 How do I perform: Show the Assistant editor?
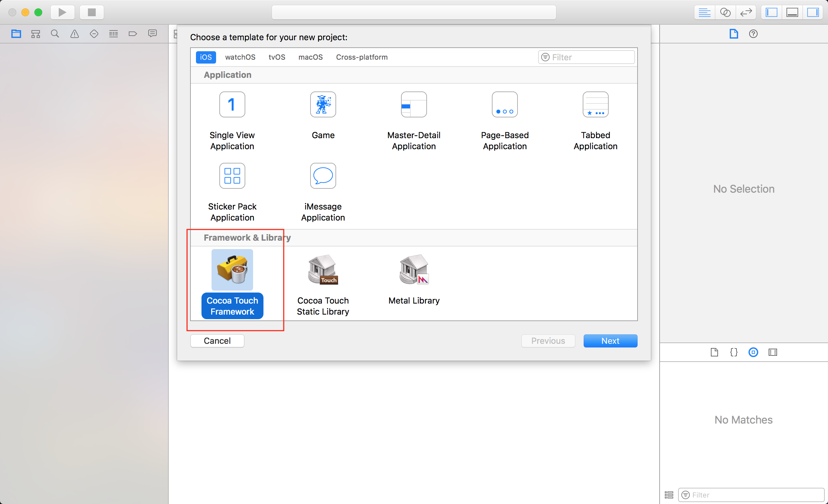tap(725, 12)
